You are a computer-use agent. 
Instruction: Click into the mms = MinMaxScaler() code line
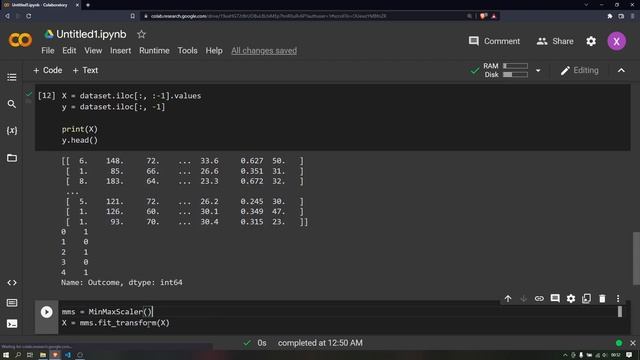(107, 312)
